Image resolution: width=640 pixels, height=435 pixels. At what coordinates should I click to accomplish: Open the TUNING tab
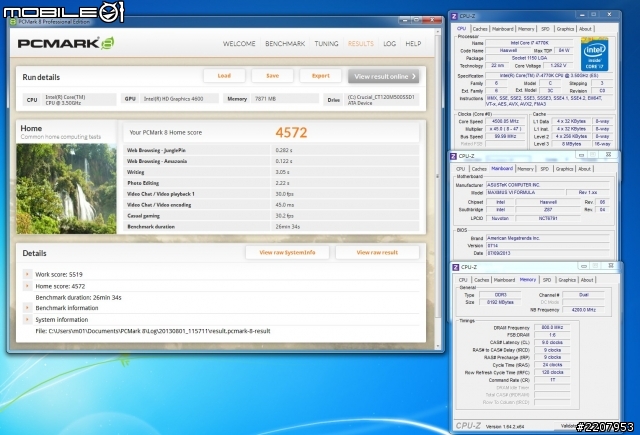(x=326, y=44)
